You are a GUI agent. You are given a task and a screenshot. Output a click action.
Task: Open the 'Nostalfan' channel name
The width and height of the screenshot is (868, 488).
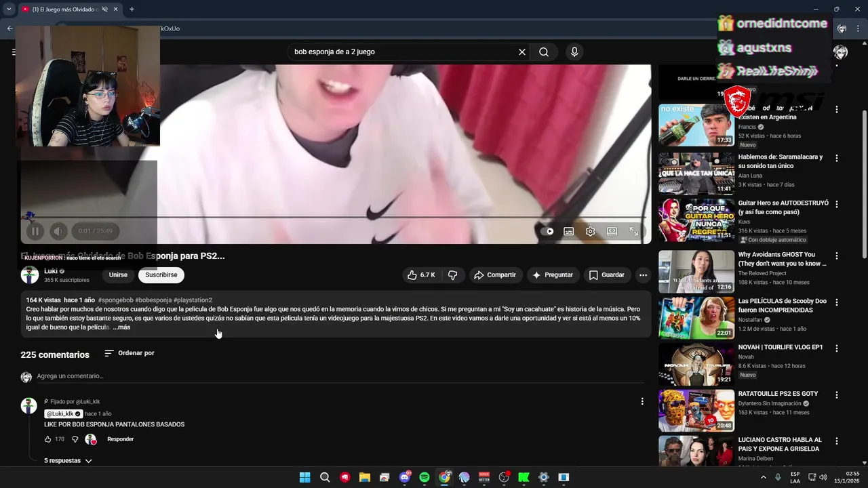tap(750, 320)
